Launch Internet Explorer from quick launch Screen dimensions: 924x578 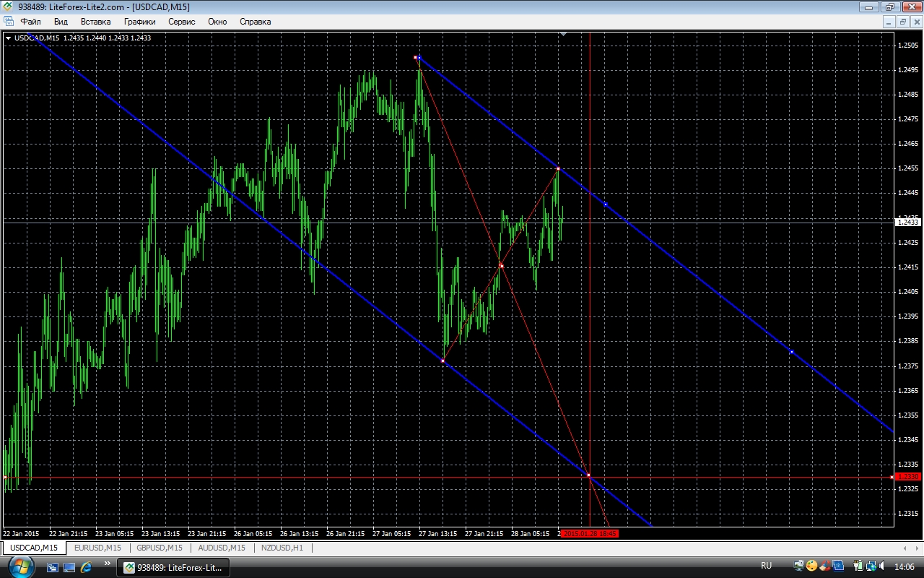(86, 567)
